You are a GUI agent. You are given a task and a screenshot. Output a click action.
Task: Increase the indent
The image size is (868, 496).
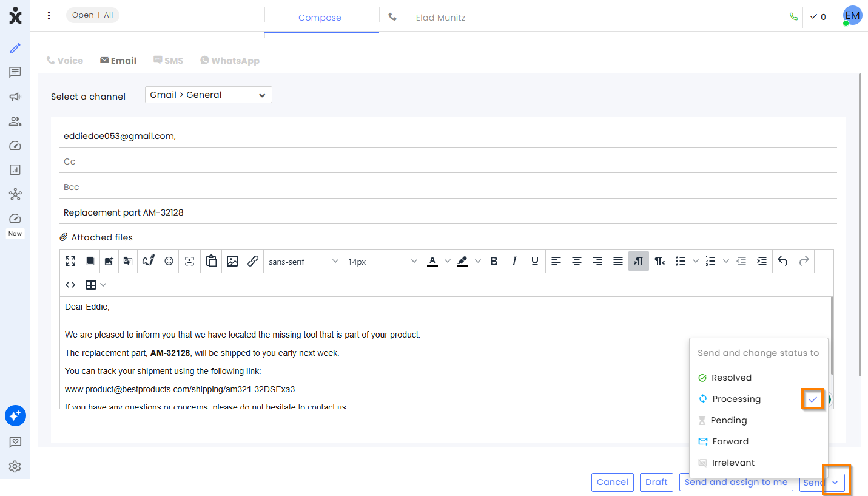[x=762, y=261]
